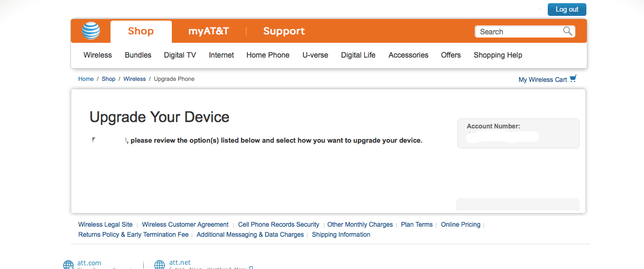The height and width of the screenshot is (269, 644).
Task: Visit the att.net link
Action: tap(180, 263)
